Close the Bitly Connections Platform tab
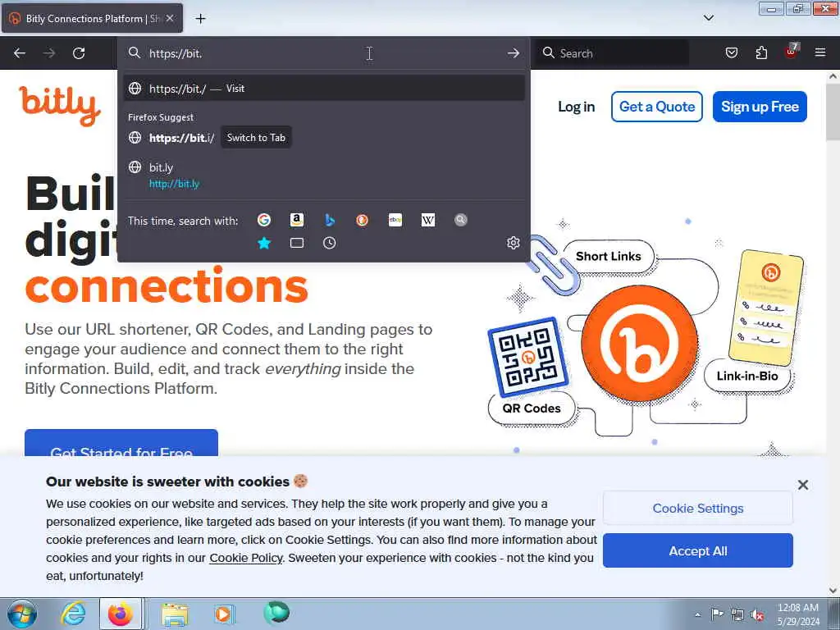Viewport: 840px width, 630px height. [x=170, y=18]
